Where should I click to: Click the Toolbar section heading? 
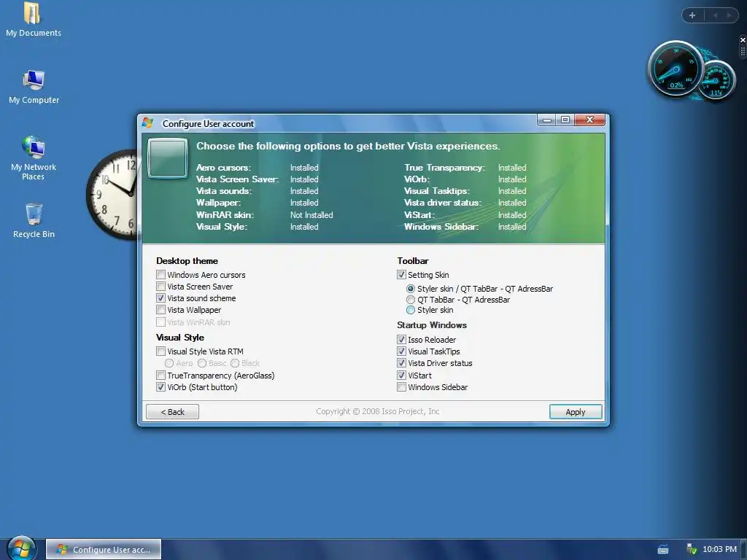pos(413,261)
